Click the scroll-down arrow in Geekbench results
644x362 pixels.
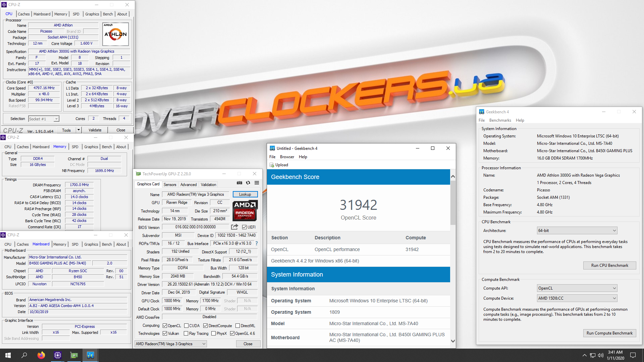pyautogui.click(x=453, y=341)
